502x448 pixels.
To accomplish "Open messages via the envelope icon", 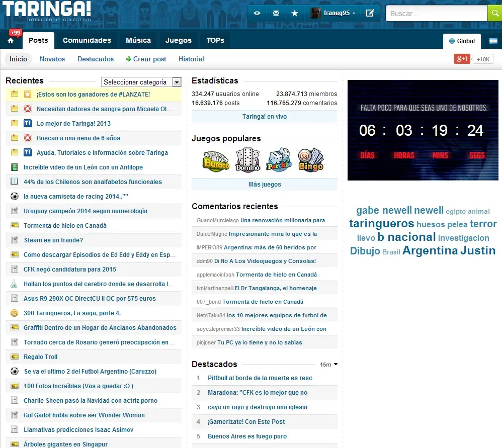I will click(276, 13).
